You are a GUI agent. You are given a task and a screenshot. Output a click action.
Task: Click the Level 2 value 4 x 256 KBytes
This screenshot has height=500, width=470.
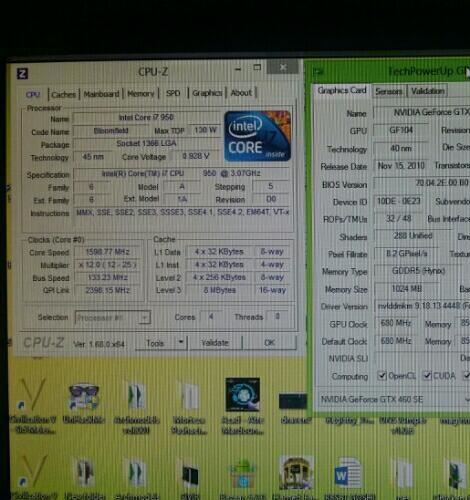pyautogui.click(x=219, y=277)
